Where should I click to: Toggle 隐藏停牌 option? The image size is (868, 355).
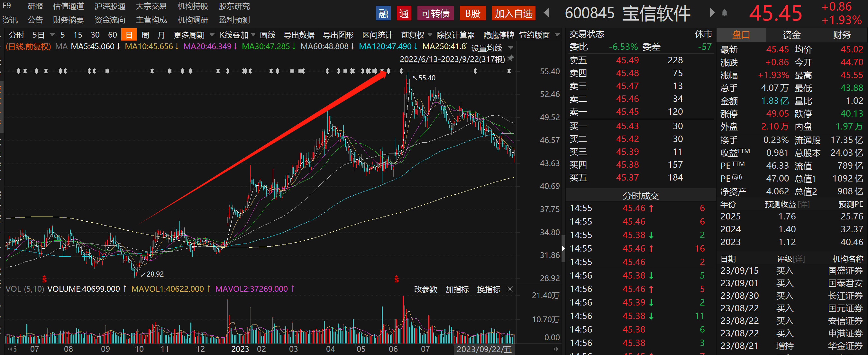point(498,35)
